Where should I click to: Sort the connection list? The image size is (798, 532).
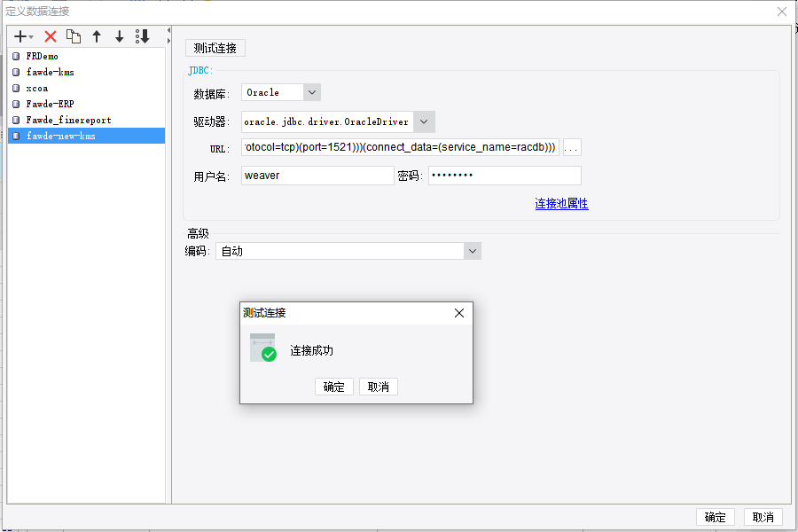[x=143, y=36]
